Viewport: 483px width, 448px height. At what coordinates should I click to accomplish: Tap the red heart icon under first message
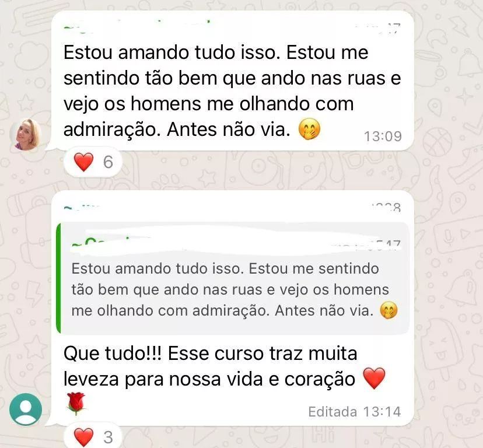pos(83,162)
